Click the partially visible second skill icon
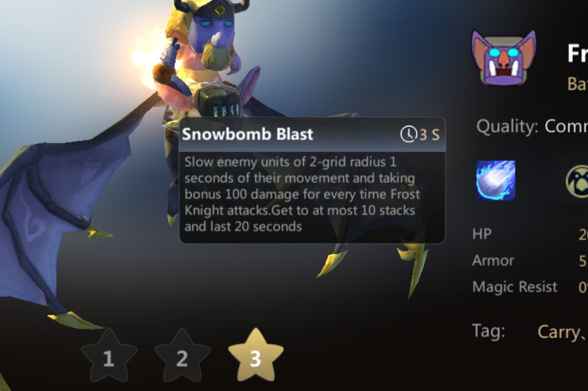 [x=577, y=181]
